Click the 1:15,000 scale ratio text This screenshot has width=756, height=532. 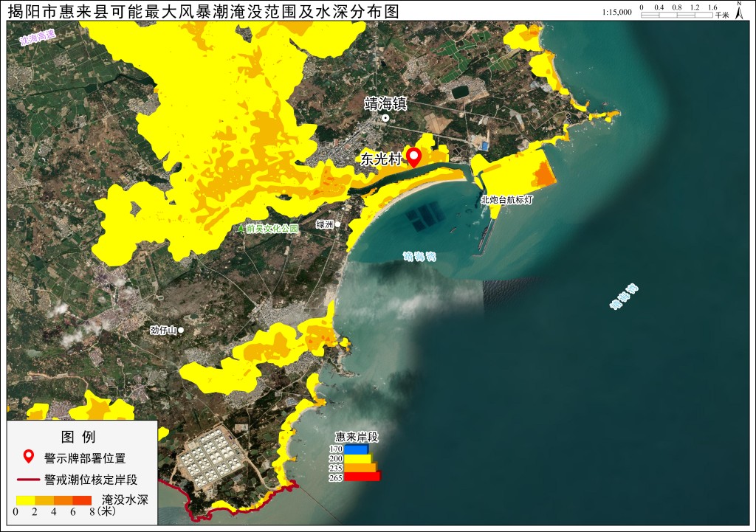click(x=616, y=12)
